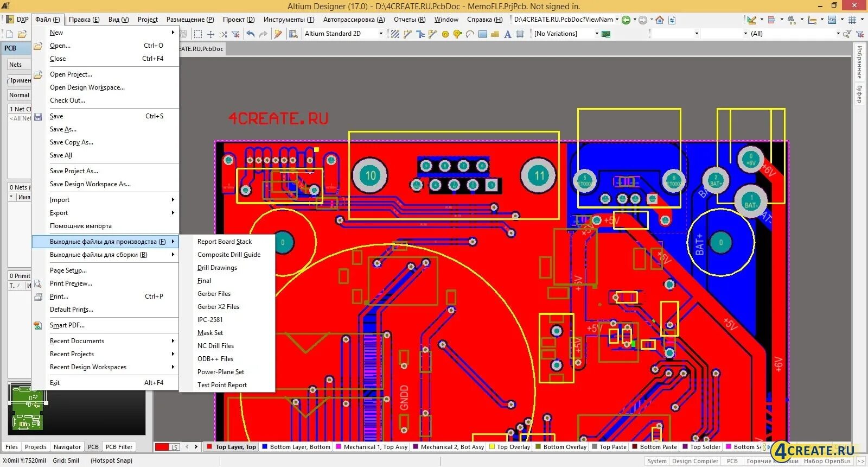
Task: Click the Undo arrow icon
Action: point(250,34)
